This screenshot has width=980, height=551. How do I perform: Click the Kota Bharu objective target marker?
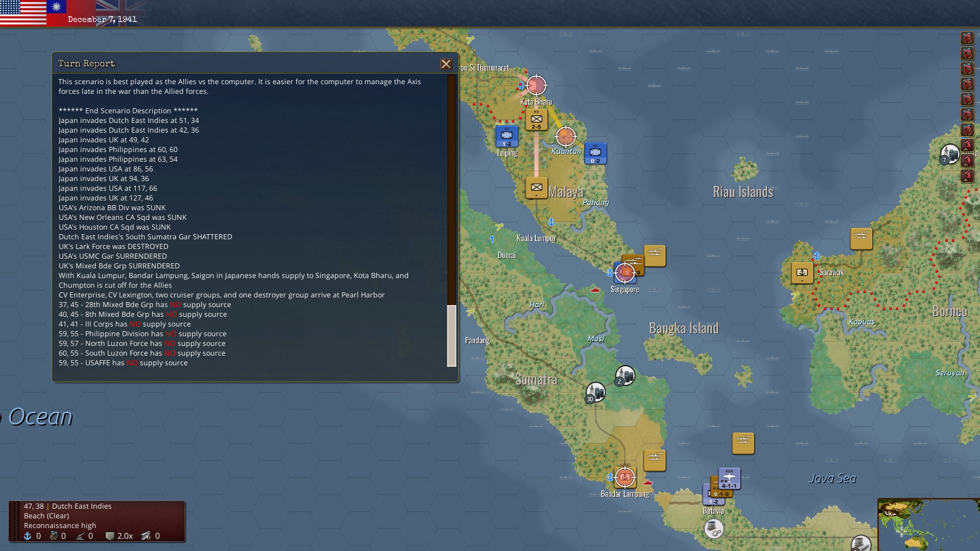(536, 85)
